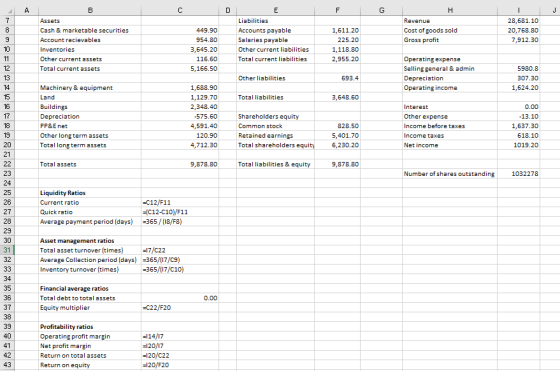Select column I header
This screenshot has height=371, width=560.
519,10
